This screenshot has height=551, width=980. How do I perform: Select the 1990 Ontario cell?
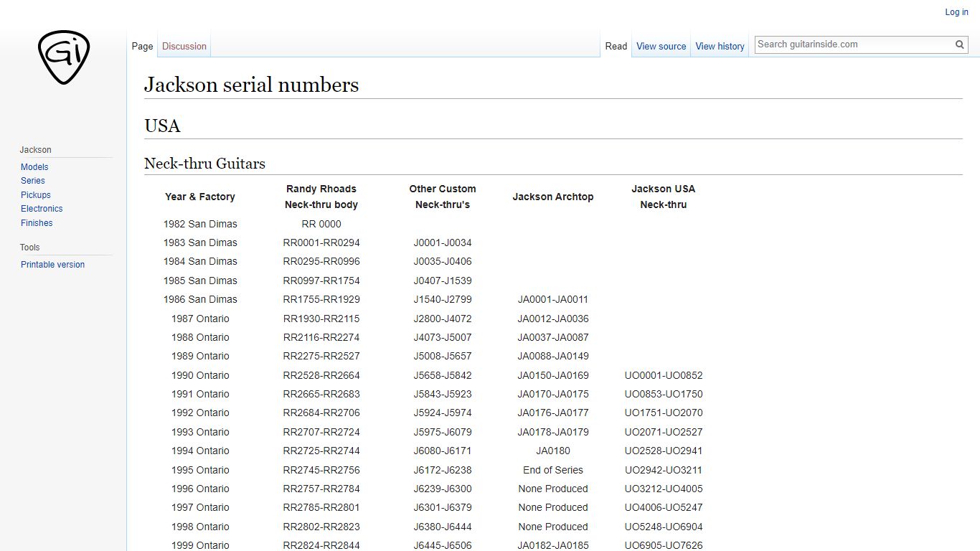pyautogui.click(x=200, y=375)
